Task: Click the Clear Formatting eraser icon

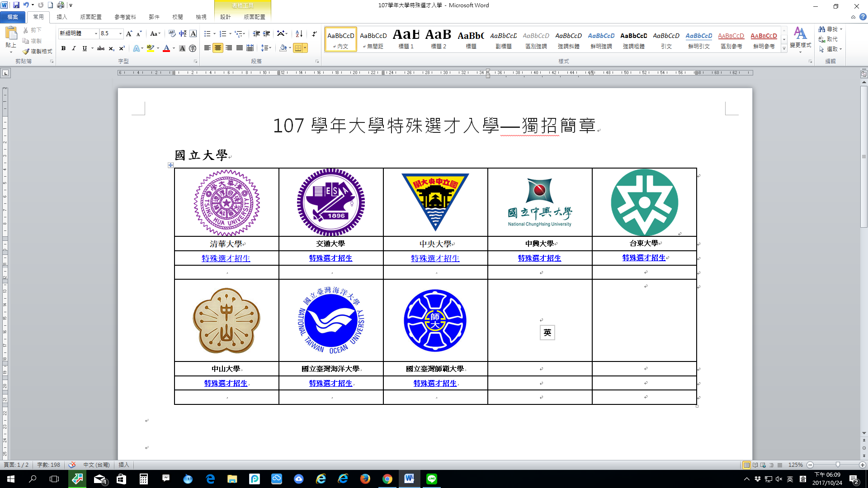Action: tap(172, 33)
